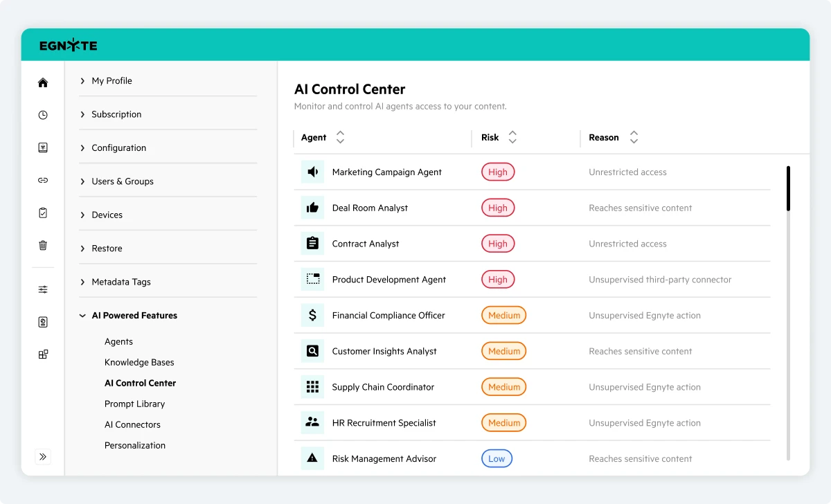Click the bookmarked files icon in rail

click(x=43, y=147)
